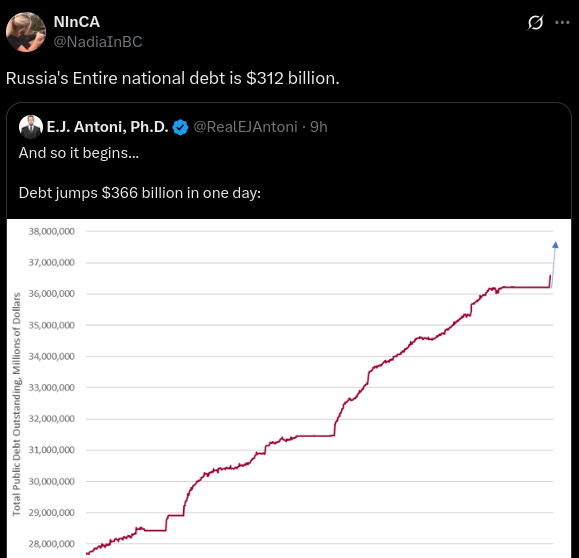Open the NInCA display name link
The image size is (579, 558).
tap(76, 22)
